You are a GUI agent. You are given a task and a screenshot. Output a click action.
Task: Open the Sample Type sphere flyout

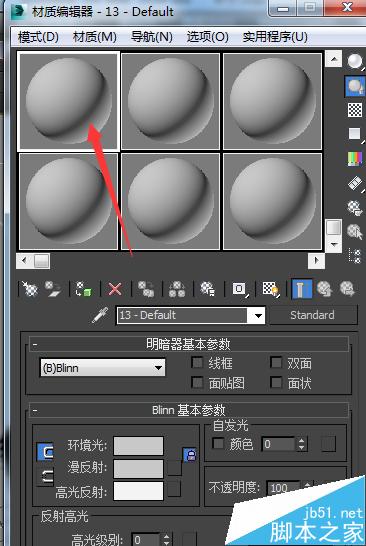pos(355,61)
